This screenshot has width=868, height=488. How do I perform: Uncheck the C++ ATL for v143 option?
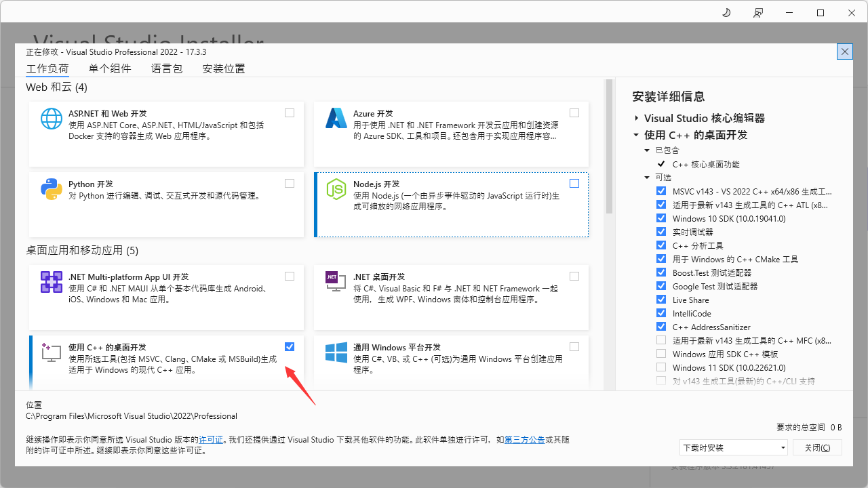tap(661, 205)
